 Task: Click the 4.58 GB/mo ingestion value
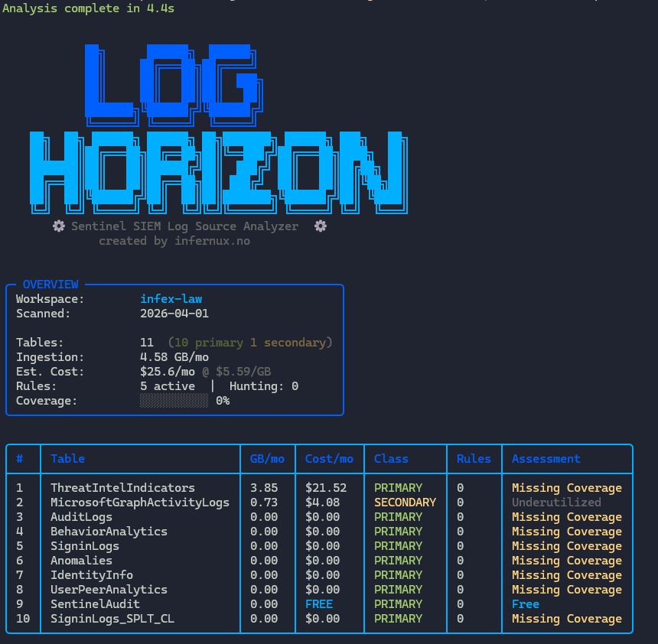click(x=174, y=357)
